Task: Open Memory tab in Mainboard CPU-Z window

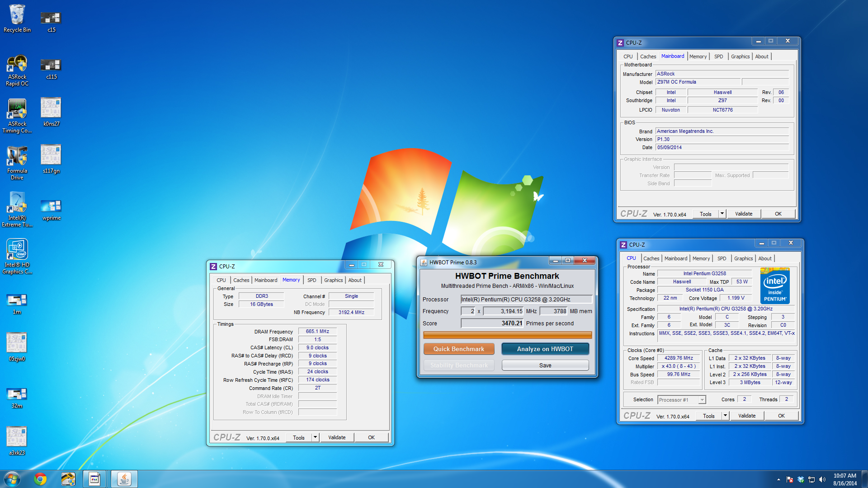Action: (x=698, y=56)
